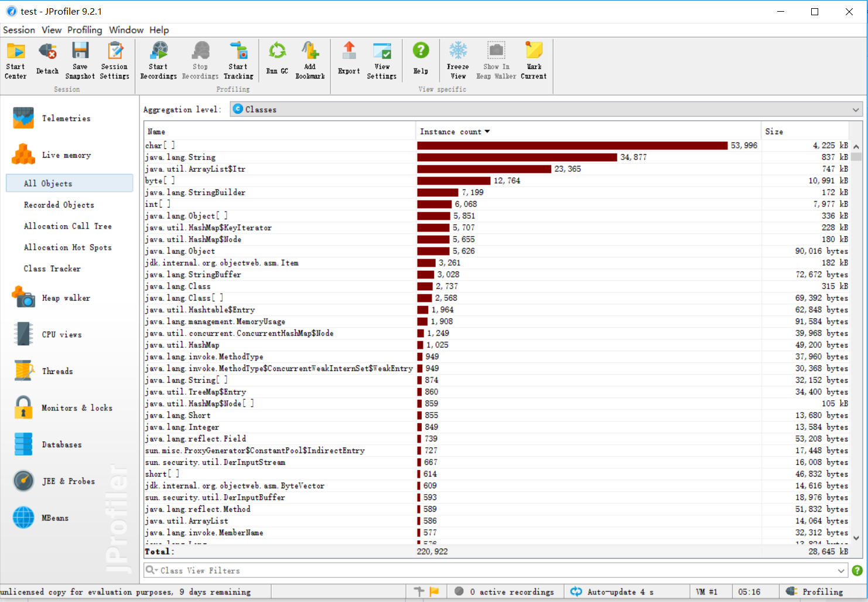Select the java.util.Hashtable$Entry row

click(497, 309)
